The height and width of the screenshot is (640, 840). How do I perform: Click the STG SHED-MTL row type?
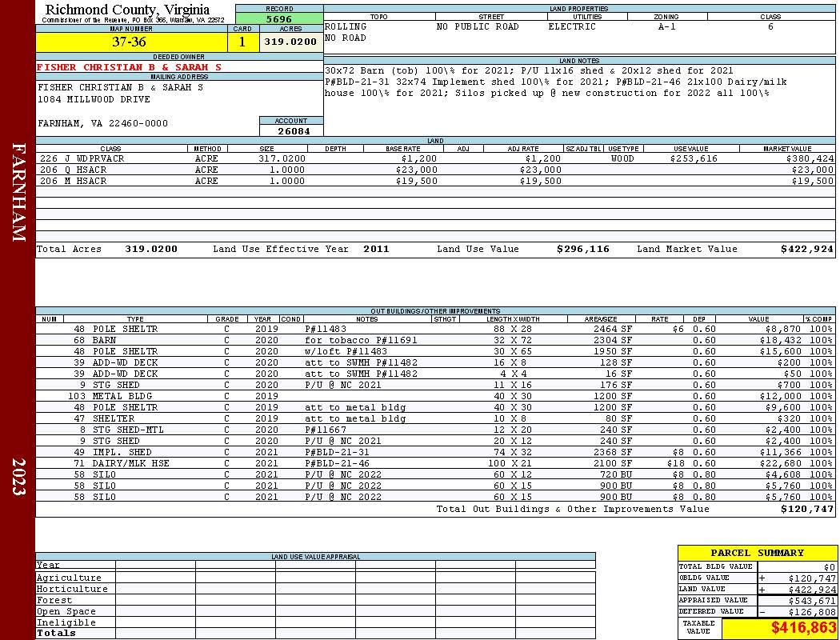pyautogui.click(x=128, y=430)
